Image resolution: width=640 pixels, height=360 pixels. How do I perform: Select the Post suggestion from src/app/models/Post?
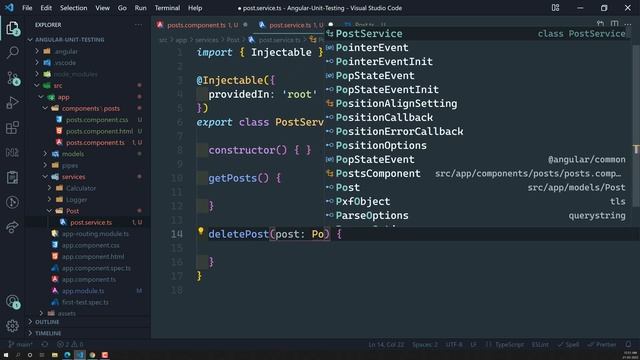tap(477, 187)
